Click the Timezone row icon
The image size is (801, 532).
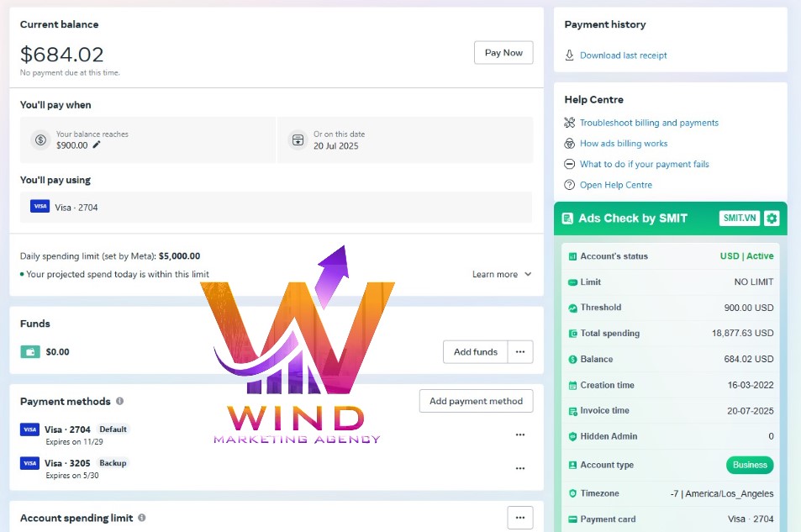coord(572,493)
